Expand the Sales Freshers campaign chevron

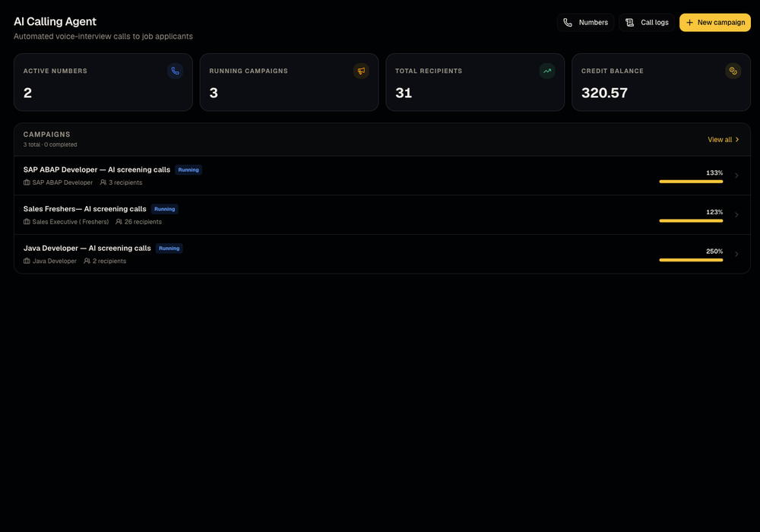coord(736,214)
